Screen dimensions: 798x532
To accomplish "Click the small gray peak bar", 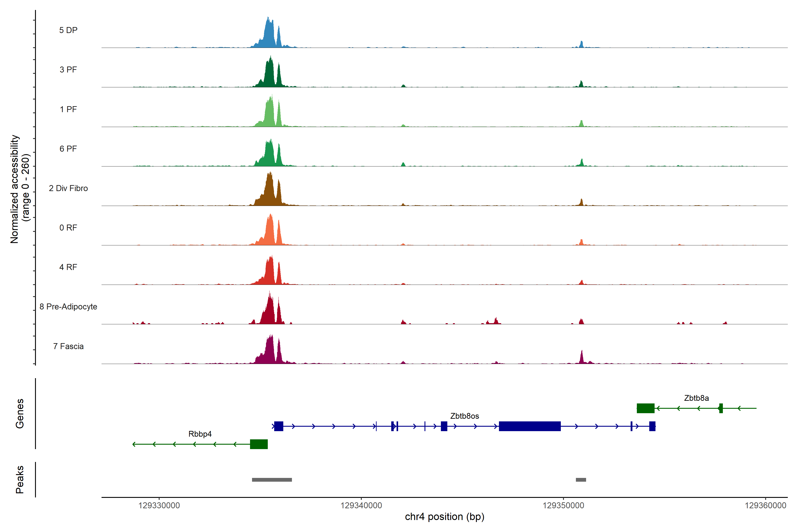I will (x=581, y=480).
